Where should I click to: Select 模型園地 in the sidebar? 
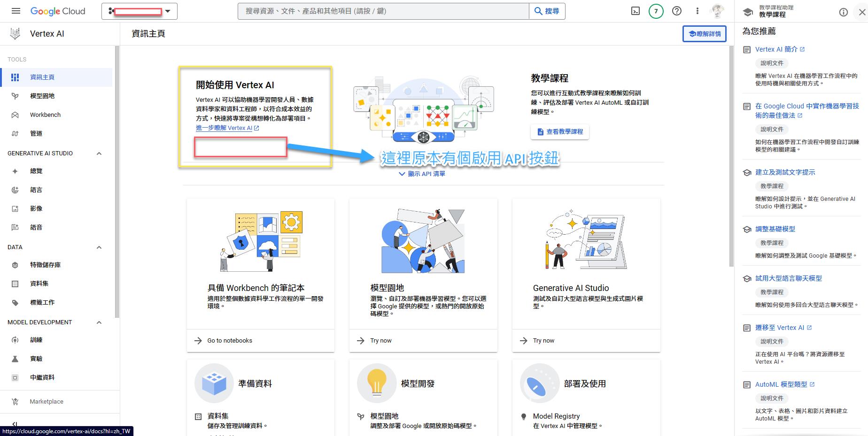pyautogui.click(x=42, y=96)
